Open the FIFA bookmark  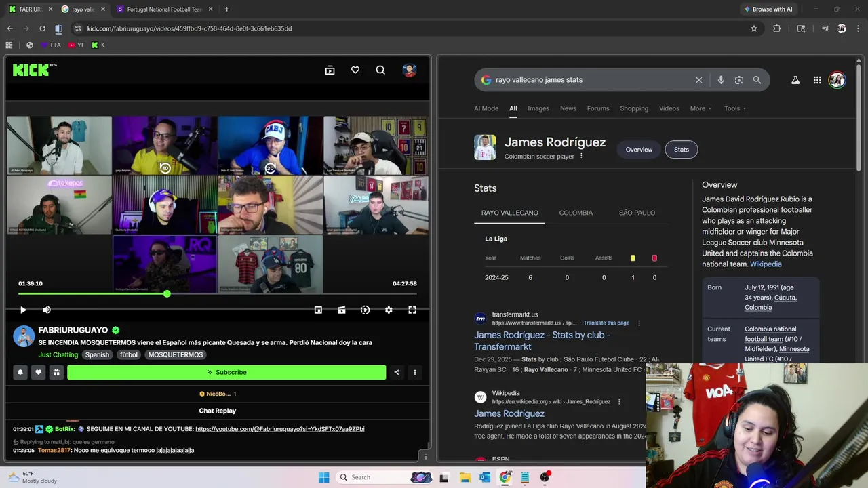click(x=51, y=45)
